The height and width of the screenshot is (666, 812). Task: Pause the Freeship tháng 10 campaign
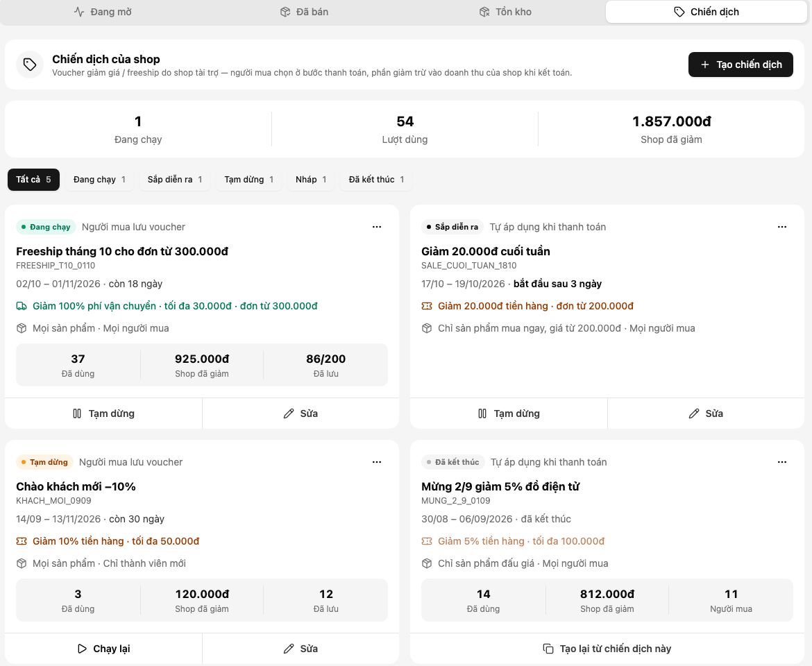[103, 413]
